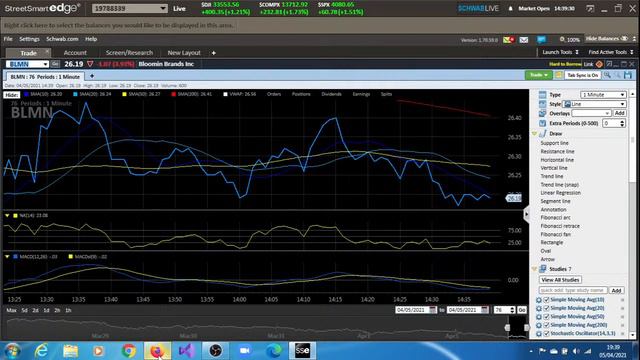Click the Windows Start button
The image size is (640, 360).
tap(13, 351)
